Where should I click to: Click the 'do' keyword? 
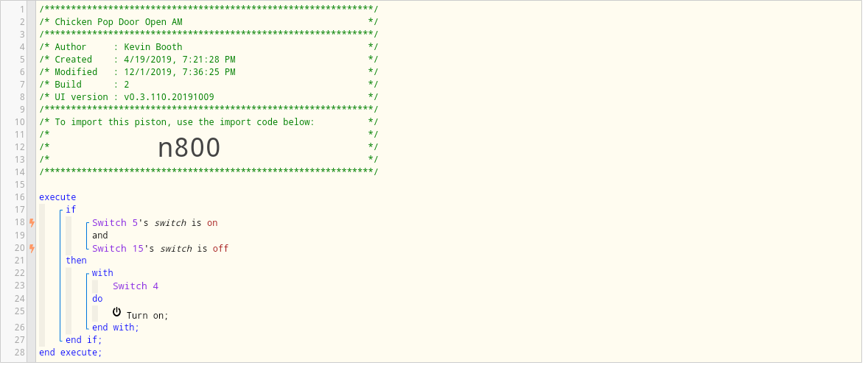click(x=97, y=299)
